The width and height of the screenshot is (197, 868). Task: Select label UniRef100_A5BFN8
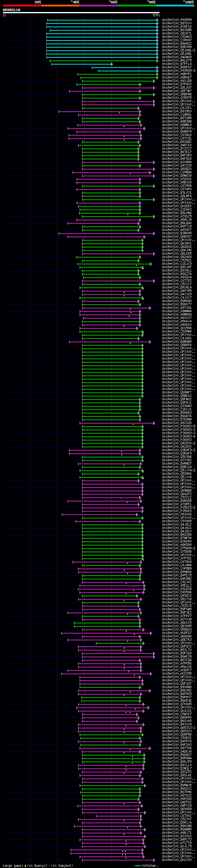point(177,94)
